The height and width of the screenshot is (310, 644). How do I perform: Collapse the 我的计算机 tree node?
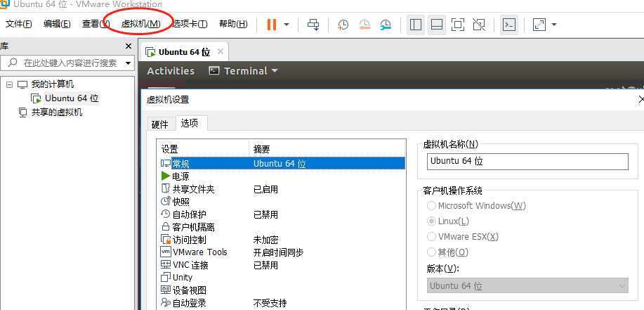pos(9,84)
